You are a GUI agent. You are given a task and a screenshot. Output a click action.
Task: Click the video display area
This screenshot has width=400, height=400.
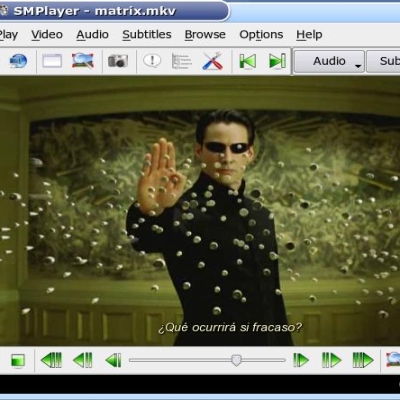point(200,211)
